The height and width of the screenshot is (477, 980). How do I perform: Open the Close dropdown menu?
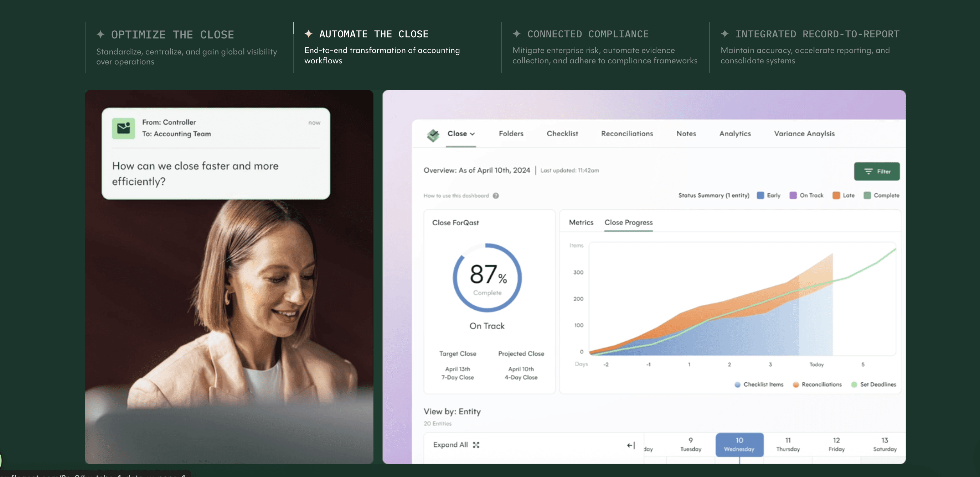tap(461, 134)
